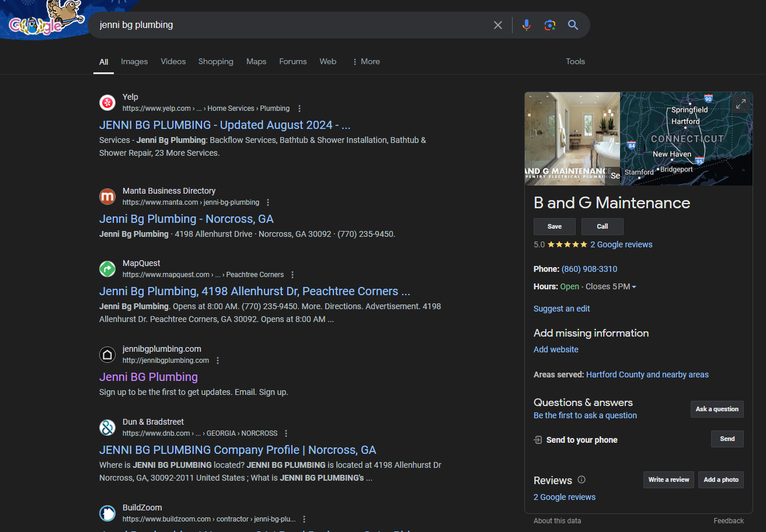Open the MapQuest Jenni Bg Plumbing result title

tap(255, 291)
